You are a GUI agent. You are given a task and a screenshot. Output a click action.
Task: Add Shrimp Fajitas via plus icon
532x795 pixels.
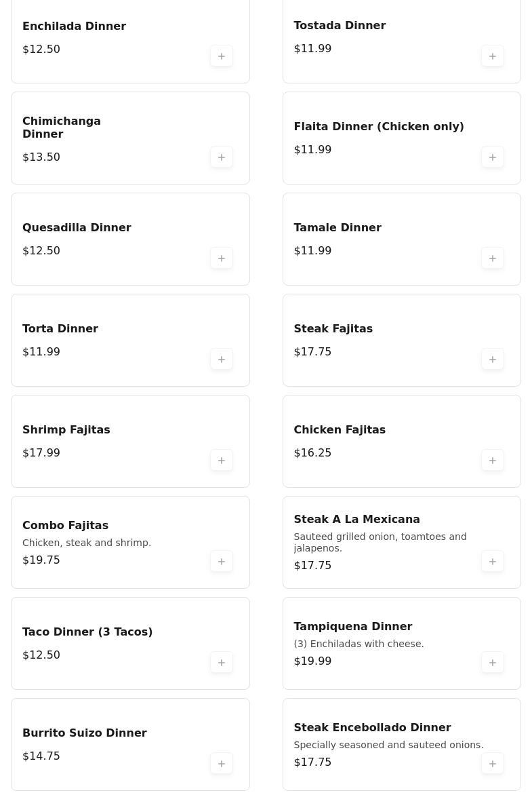(222, 461)
